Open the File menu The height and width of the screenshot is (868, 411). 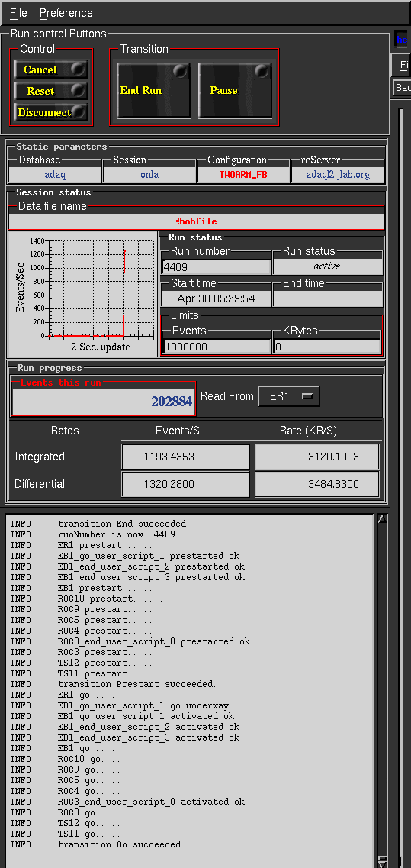[x=18, y=13]
